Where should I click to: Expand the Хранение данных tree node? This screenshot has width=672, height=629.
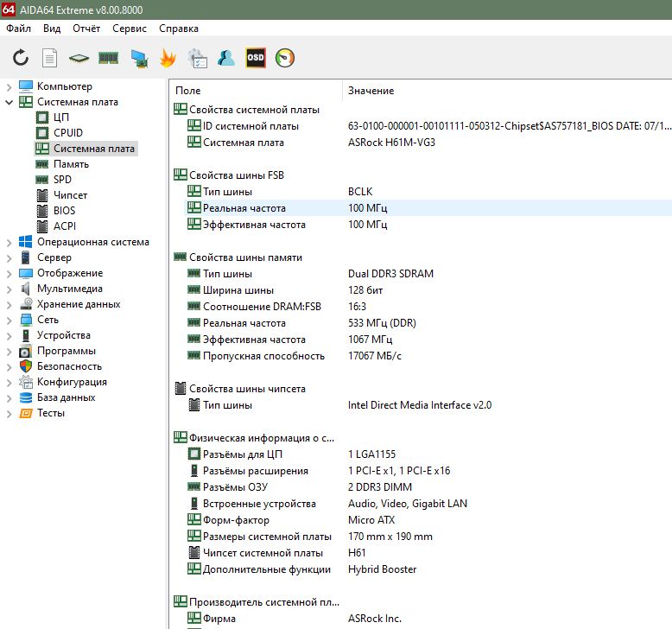pos(9,305)
